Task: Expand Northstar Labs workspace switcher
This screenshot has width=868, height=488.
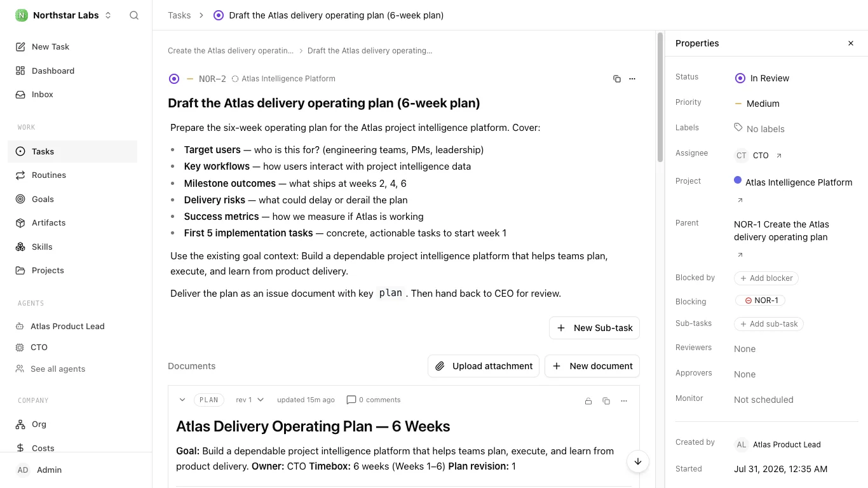Action: pyautogui.click(x=64, y=15)
